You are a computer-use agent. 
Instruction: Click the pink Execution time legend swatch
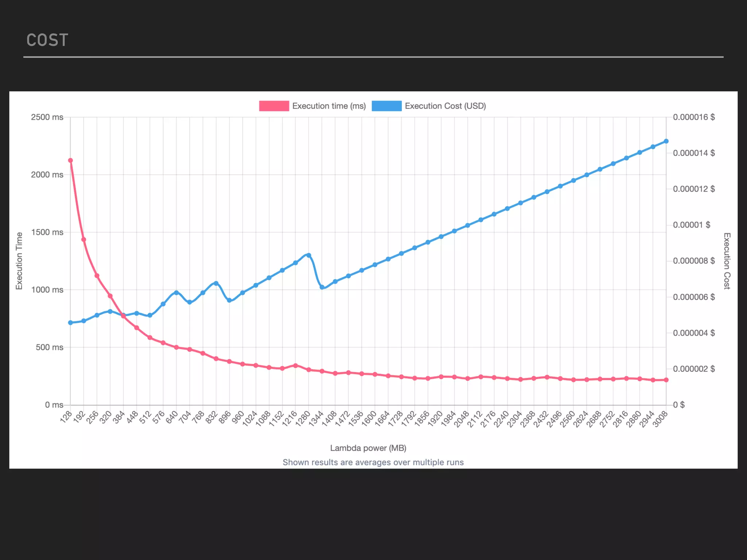(x=274, y=106)
